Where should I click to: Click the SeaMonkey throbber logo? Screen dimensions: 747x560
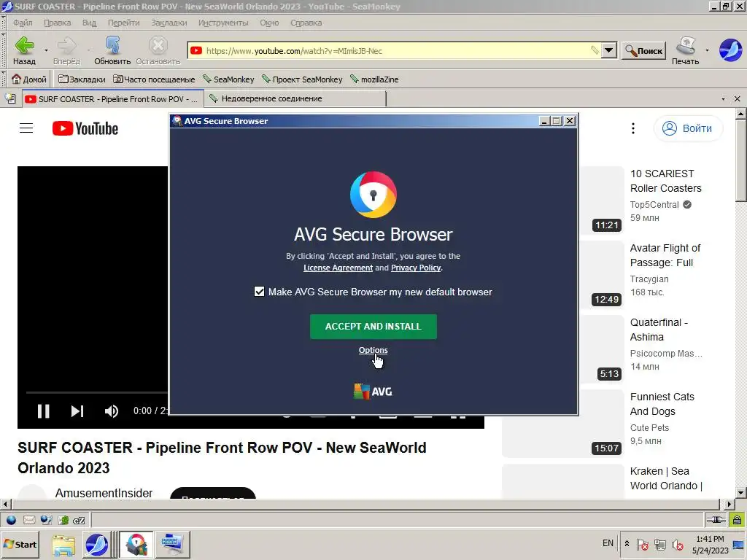pyautogui.click(x=730, y=50)
